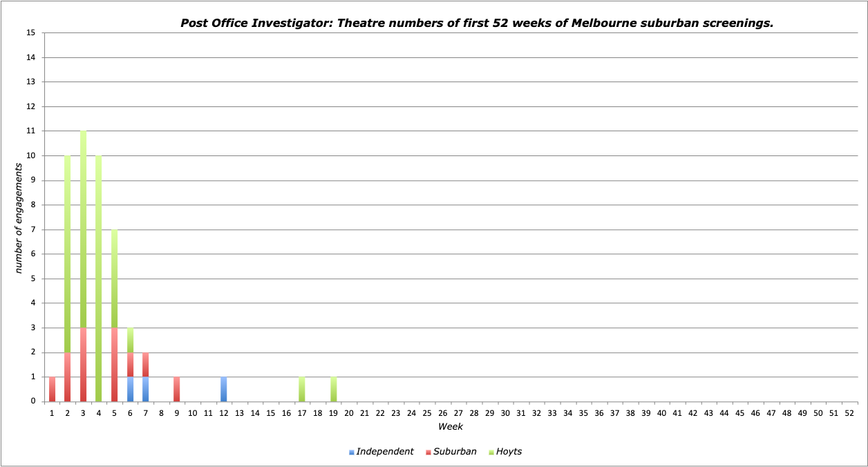Screen dimensions: 868x467
Task: Select the Independent legend label
Action: point(384,452)
